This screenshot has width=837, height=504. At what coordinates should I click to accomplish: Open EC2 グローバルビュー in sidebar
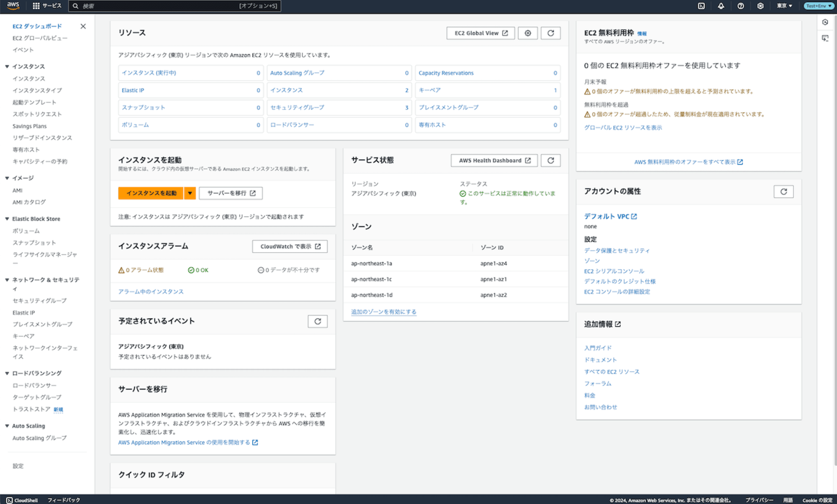point(40,38)
